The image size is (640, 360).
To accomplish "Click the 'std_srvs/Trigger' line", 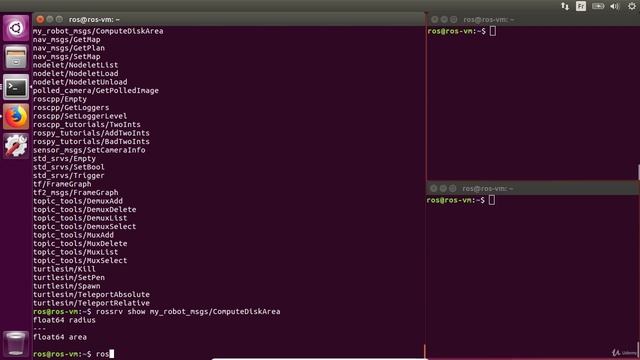I will 69,176.
